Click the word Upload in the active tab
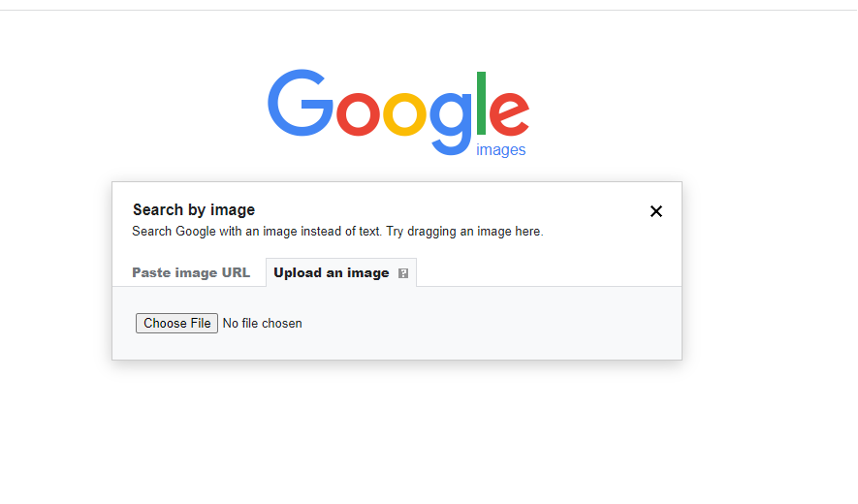 point(298,273)
